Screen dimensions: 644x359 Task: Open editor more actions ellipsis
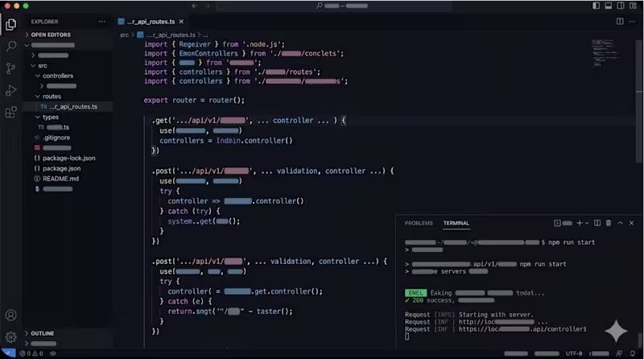pyautogui.click(x=632, y=22)
